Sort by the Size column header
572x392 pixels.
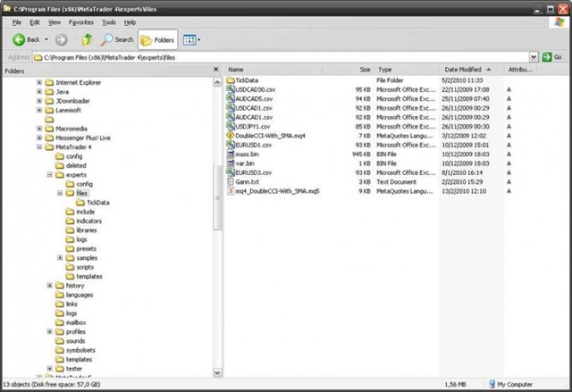point(348,70)
